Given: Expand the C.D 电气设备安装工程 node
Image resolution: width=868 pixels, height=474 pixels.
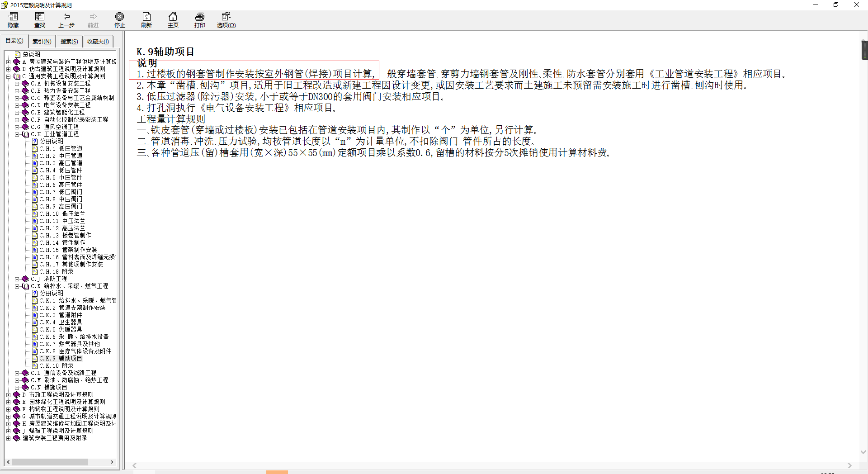Looking at the screenshot, I should coord(17,105).
